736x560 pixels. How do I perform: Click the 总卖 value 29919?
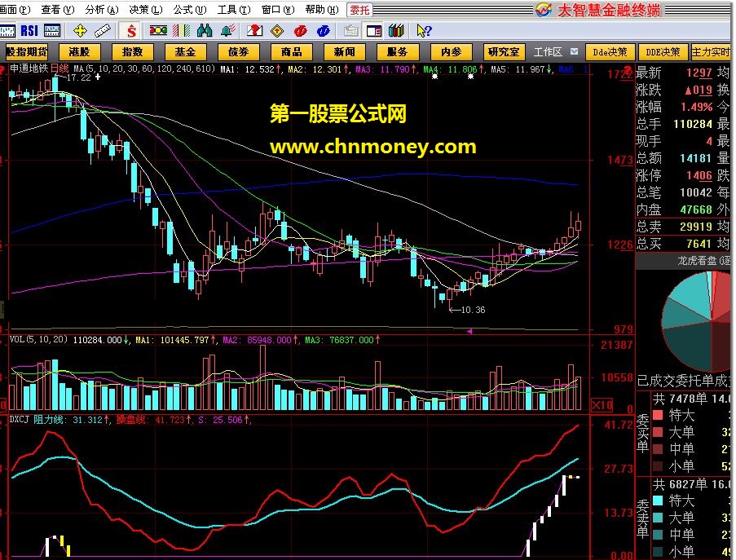(x=696, y=227)
